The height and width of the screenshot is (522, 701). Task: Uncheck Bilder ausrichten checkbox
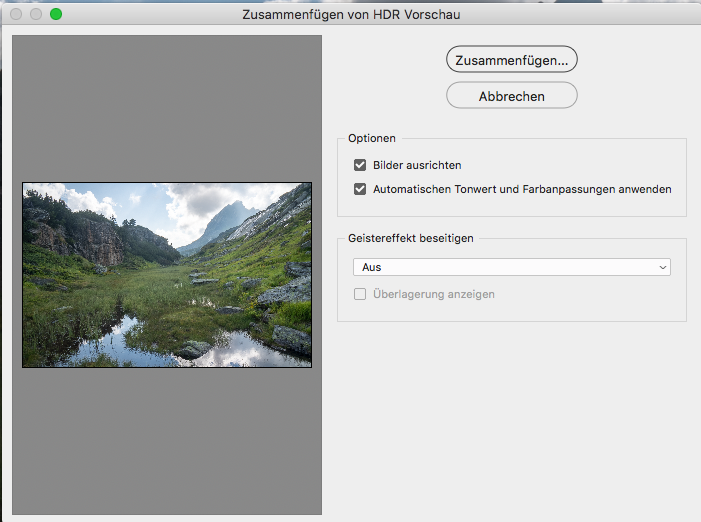click(x=360, y=165)
